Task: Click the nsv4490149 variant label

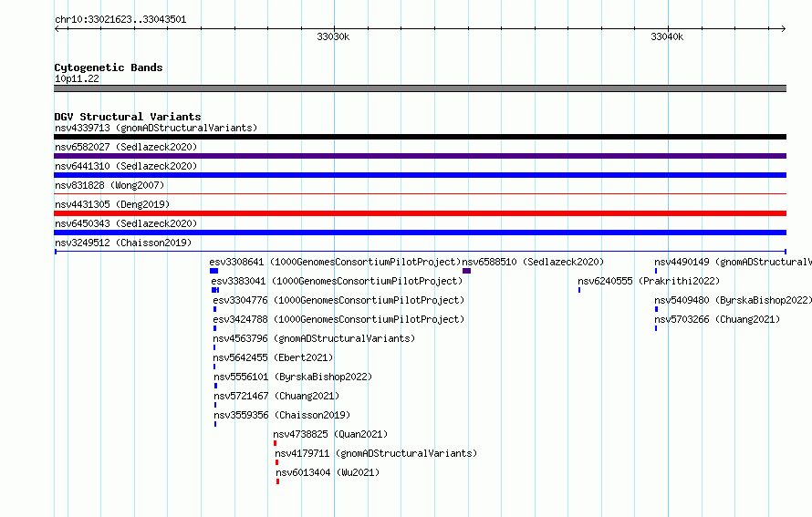Action: 733,262
